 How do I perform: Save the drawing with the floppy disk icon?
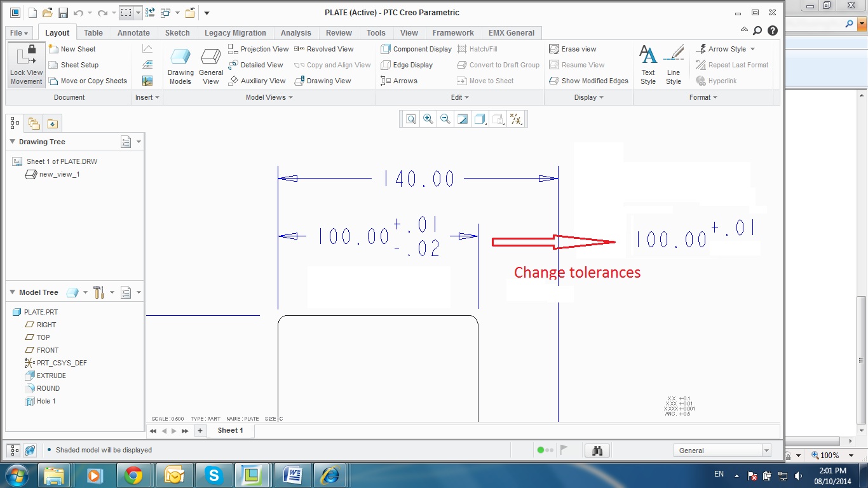tap(63, 13)
